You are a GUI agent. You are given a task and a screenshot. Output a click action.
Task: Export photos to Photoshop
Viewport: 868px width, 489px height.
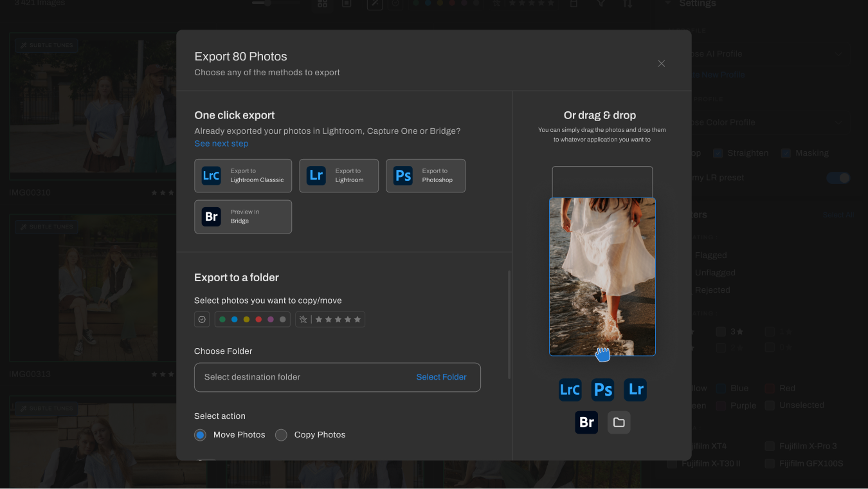click(x=425, y=176)
